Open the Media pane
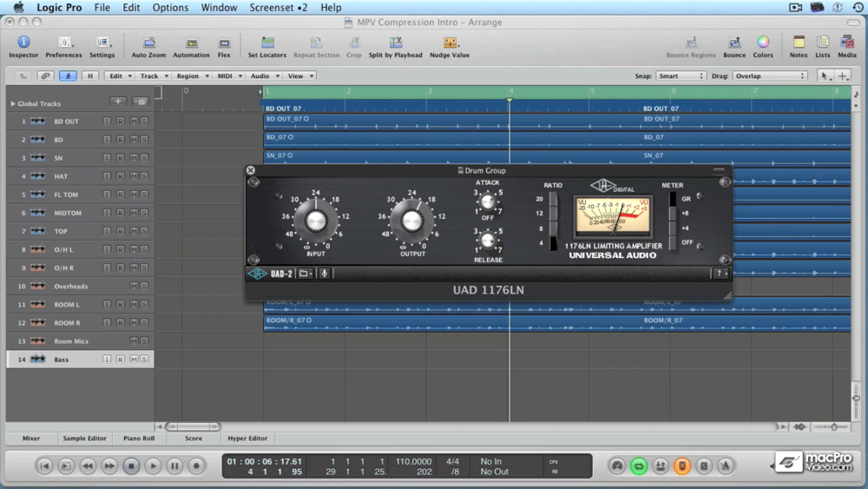The image size is (868, 489). click(x=847, y=47)
